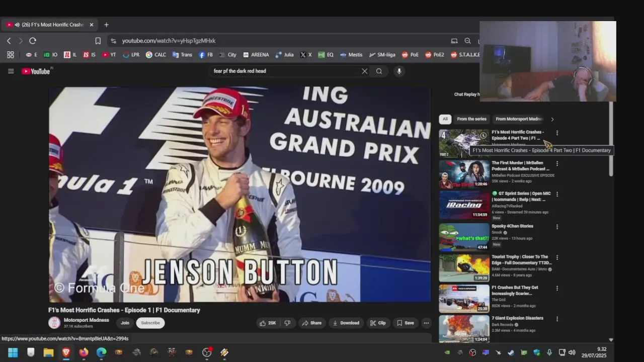Open 'Spooky 4Chan Stories' title link
The height and width of the screenshot is (362, 644).
(x=512, y=226)
